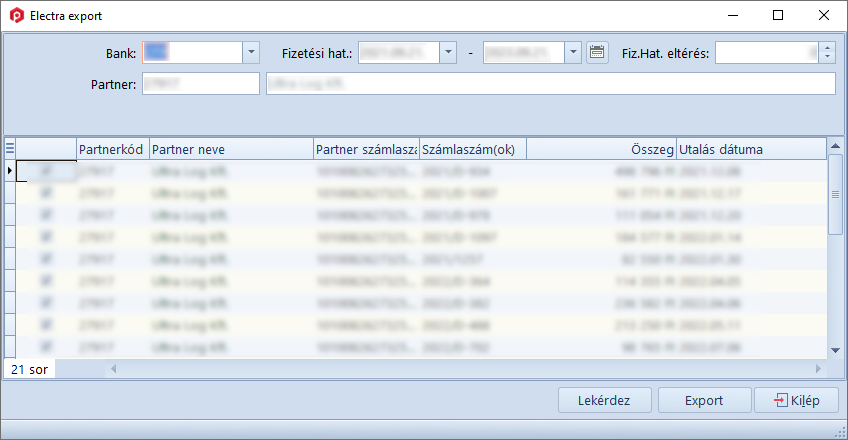848x440 pixels.
Task: Sort by Számlaszám(ok) column header
Action: coord(473,149)
